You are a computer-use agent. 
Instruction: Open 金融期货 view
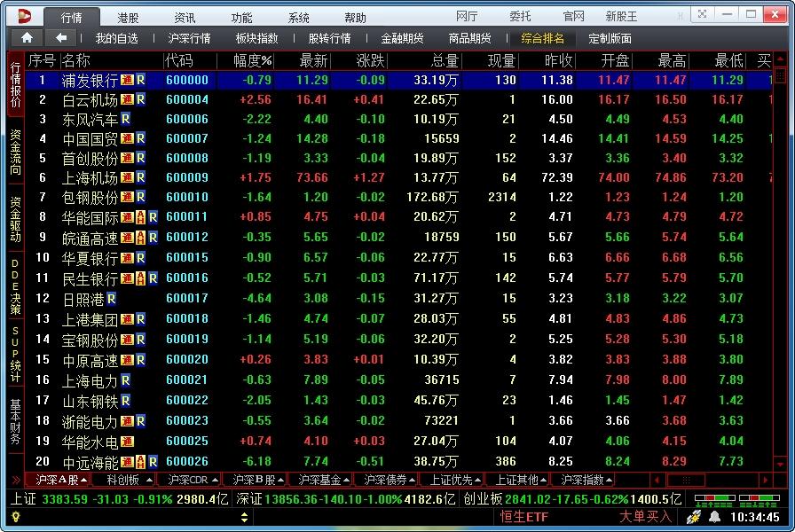(402, 38)
